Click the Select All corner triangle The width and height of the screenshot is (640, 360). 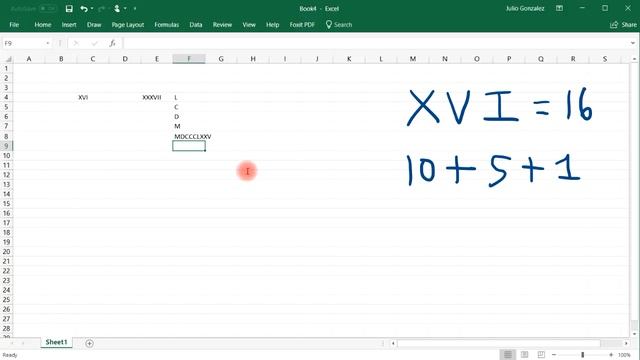tap(8, 59)
